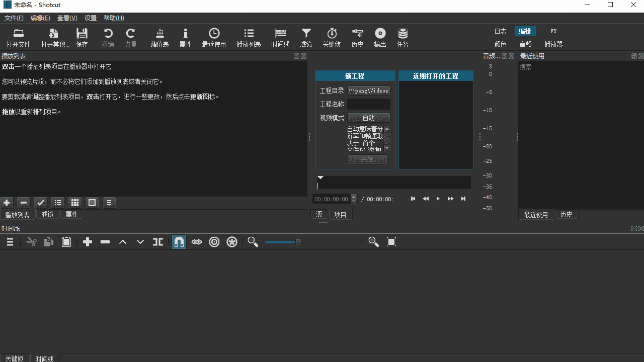Image resolution: width=644 pixels, height=362 pixels.
Task: Open the timeline hamburger menu
Action: (10, 242)
